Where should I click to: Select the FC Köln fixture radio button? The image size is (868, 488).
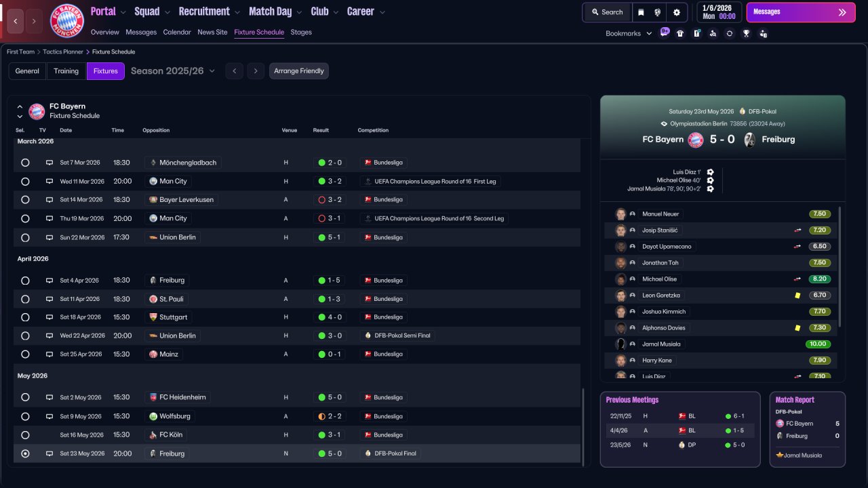(x=25, y=435)
